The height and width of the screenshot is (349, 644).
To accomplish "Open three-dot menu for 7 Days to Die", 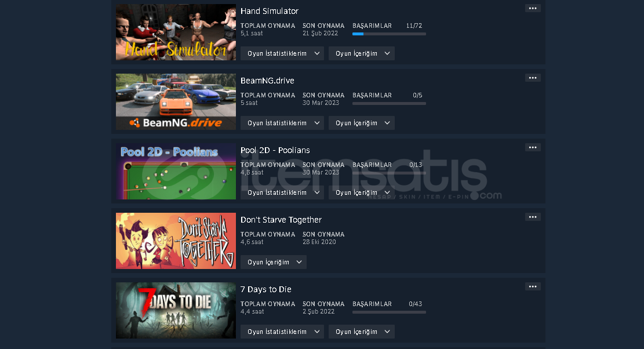I will click(x=533, y=286).
